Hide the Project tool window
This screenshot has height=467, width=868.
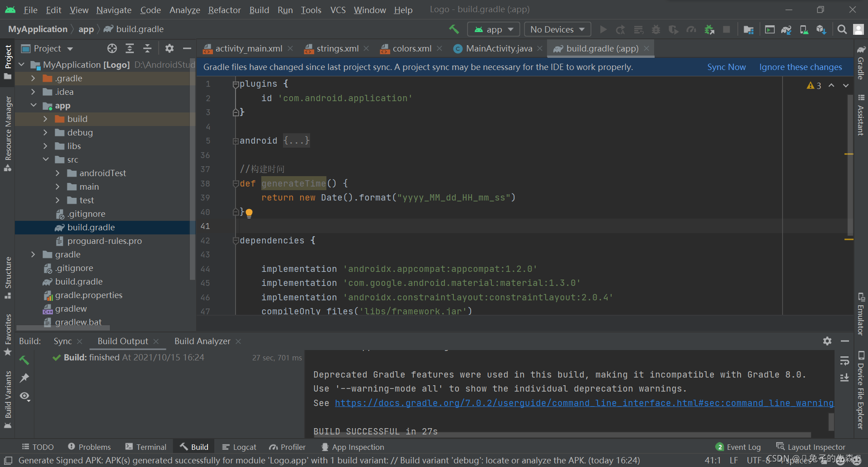(x=187, y=48)
